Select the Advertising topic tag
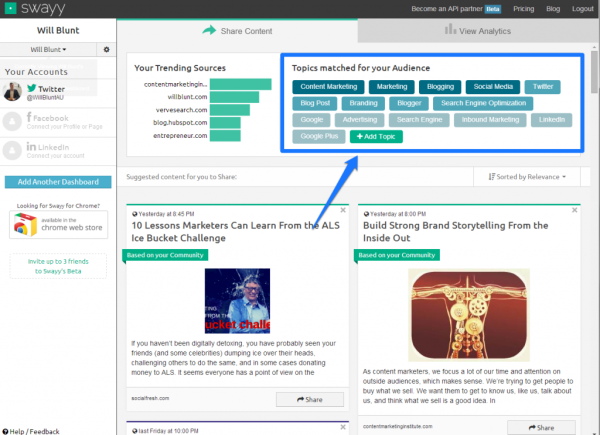This screenshot has width=600, height=435. pos(360,120)
